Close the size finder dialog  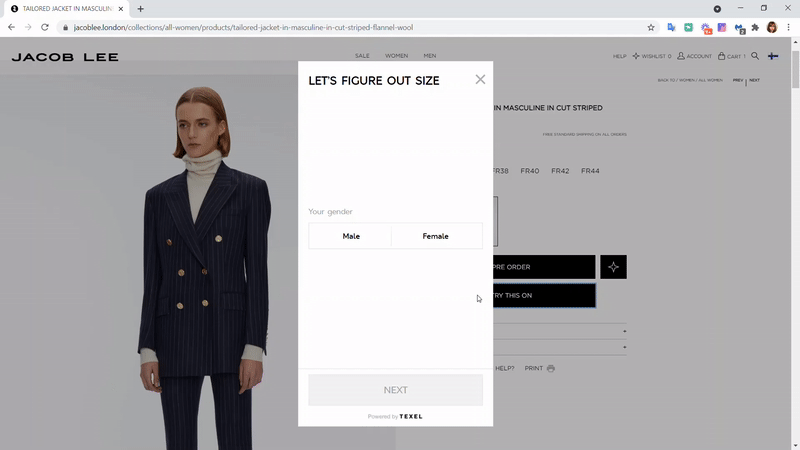(x=480, y=80)
